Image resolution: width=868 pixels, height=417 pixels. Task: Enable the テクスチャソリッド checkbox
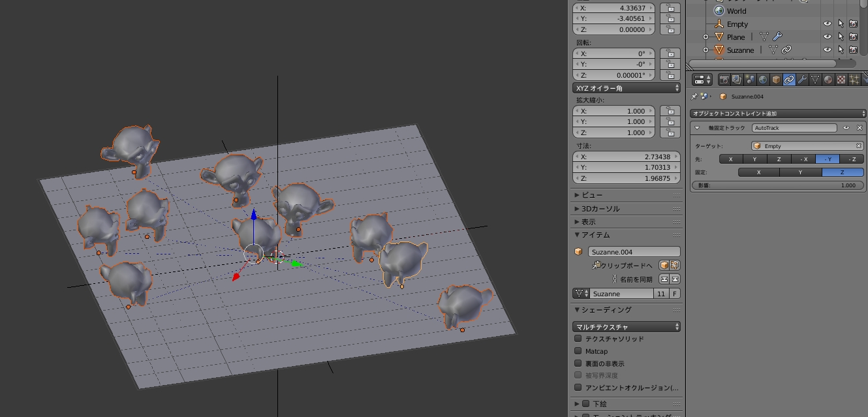tap(578, 339)
